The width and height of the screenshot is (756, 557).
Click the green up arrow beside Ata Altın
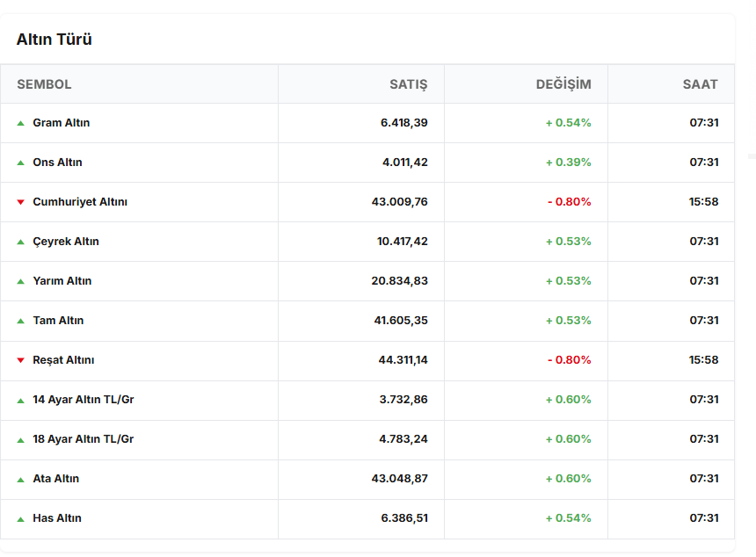(21, 480)
